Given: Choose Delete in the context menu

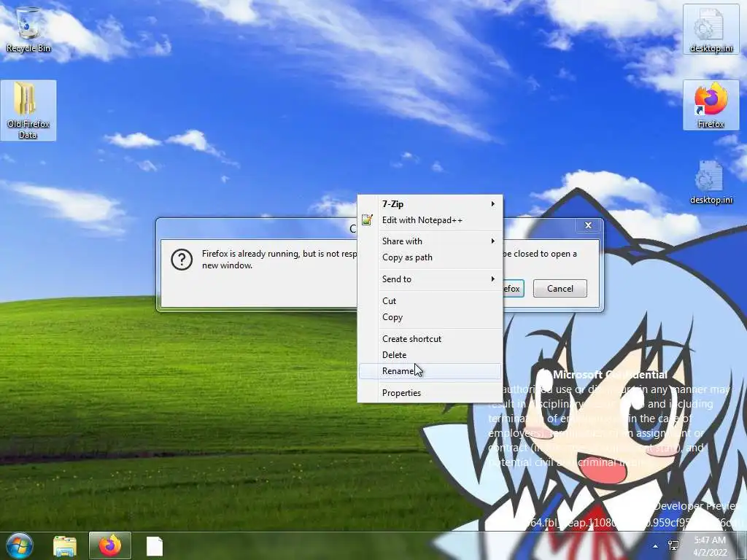Looking at the screenshot, I should click(430, 355).
